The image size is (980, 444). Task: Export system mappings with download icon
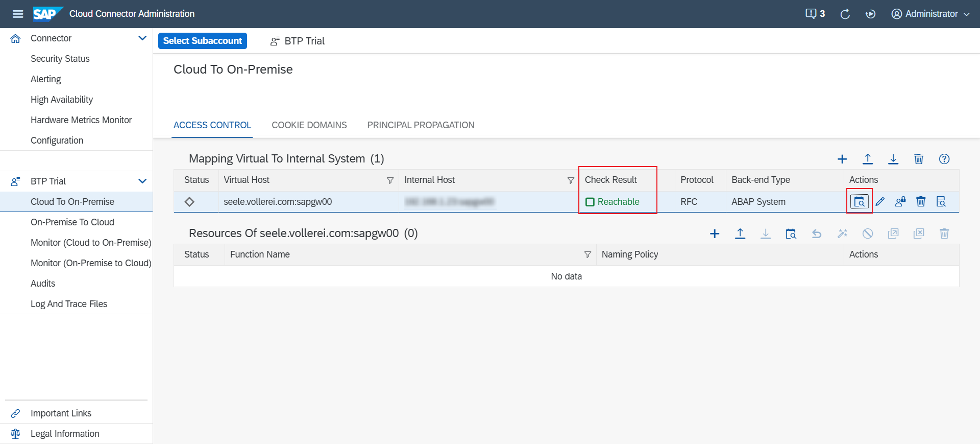click(x=893, y=159)
